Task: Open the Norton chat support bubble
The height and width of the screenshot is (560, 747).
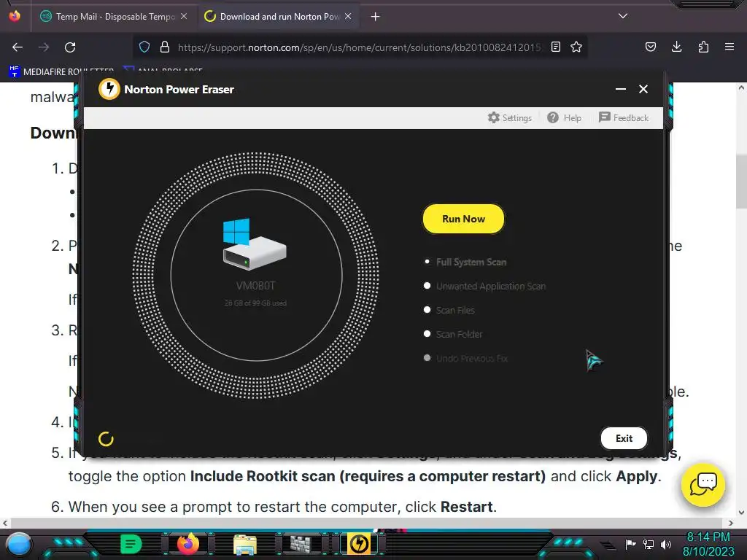Action: click(x=703, y=485)
